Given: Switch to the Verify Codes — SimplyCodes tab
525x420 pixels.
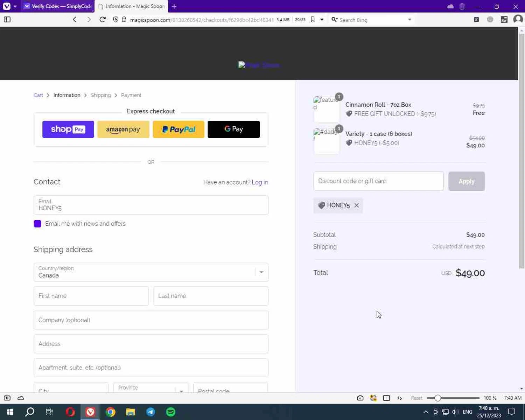Looking at the screenshot, I should tap(58, 6).
